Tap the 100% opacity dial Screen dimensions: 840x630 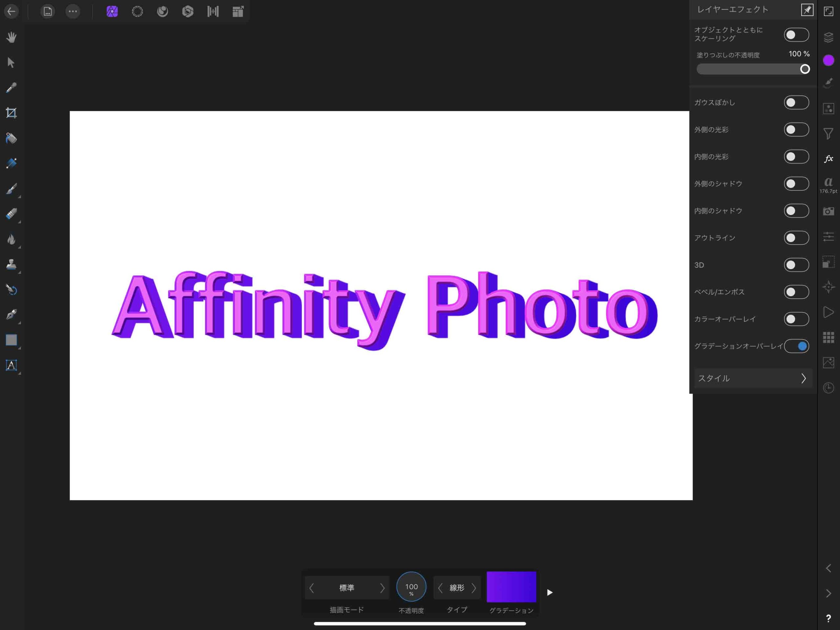click(411, 587)
